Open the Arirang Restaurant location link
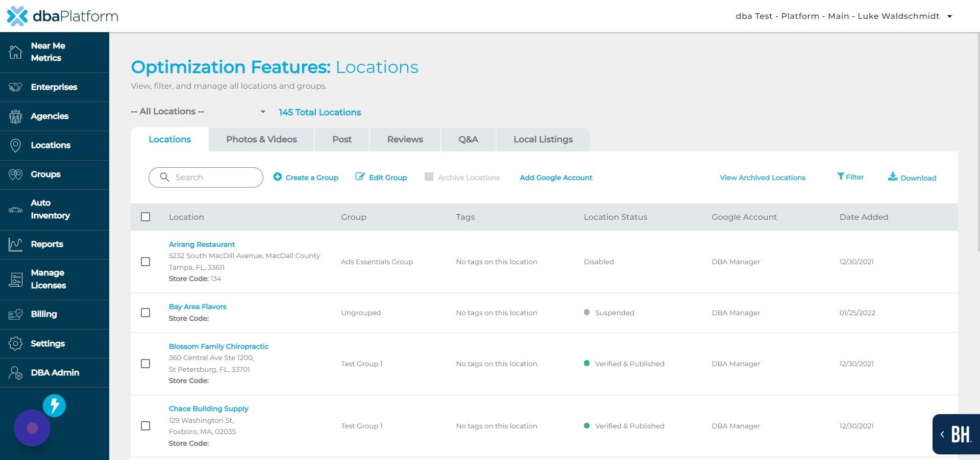 [x=202, y=244]
